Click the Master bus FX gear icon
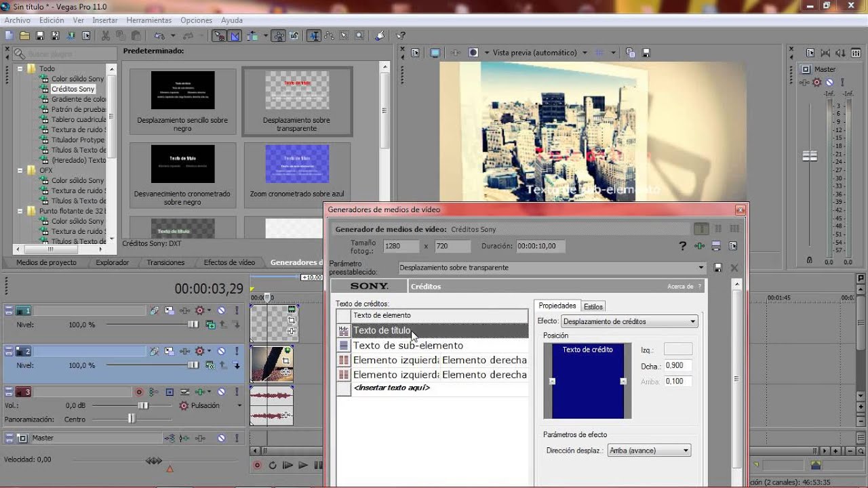Viewport: 868px width, 488px height. coord(816,82)
